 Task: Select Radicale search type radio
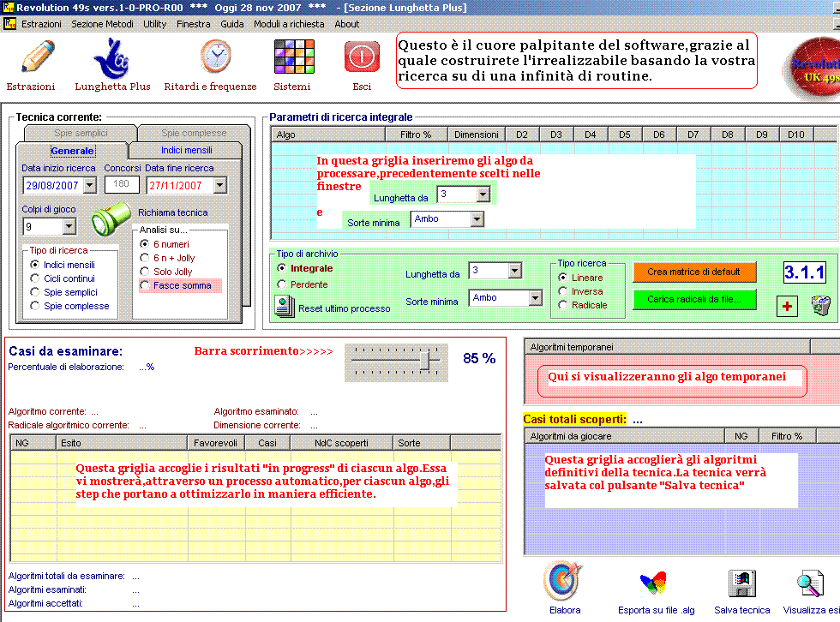(x=562, y=305)
